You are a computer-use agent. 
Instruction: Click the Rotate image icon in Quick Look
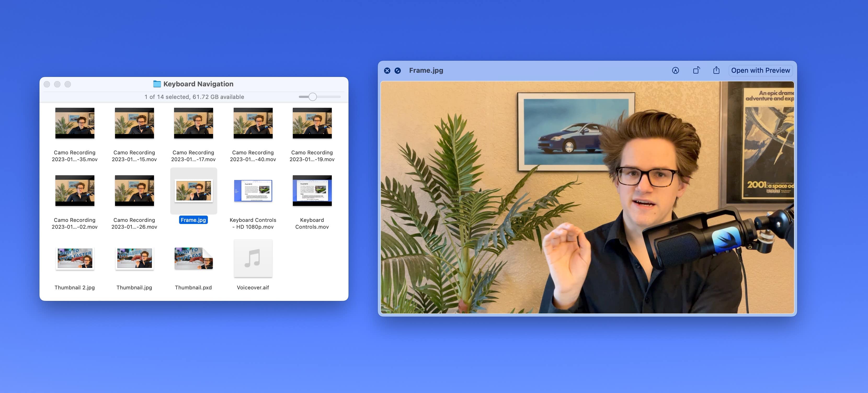pyautogui.click(x=696, y=70)
